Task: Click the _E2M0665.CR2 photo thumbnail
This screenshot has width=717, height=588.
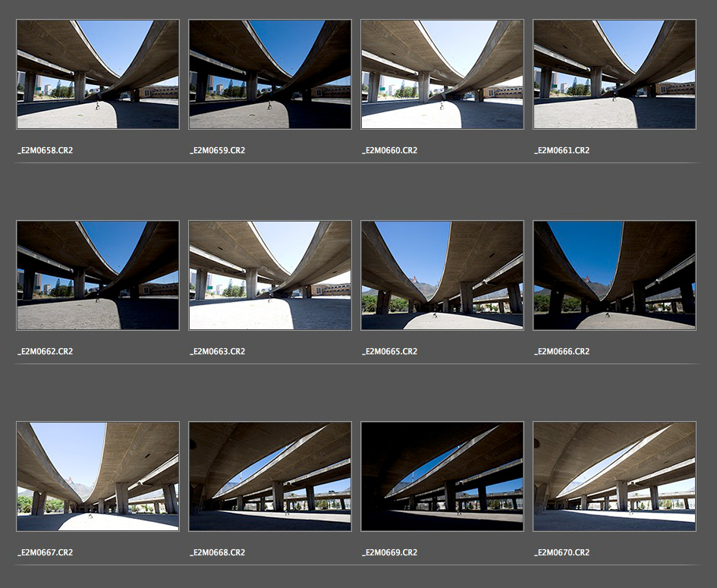Action: click(442, 275)
